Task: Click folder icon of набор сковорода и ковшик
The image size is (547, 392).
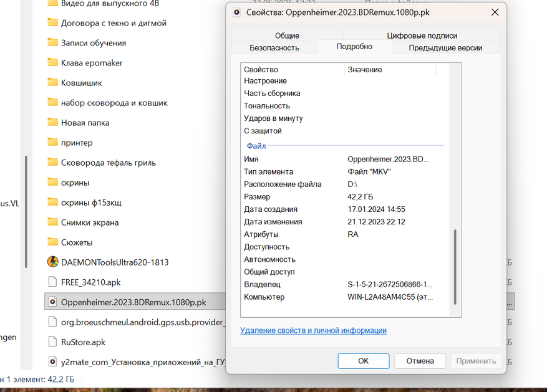Action: click(52, 102)
